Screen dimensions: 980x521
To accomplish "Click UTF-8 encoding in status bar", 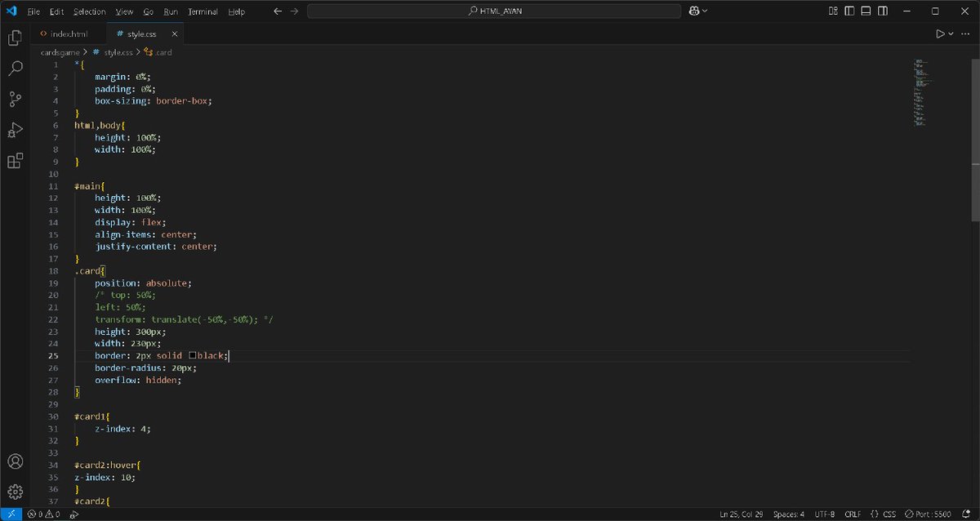I will [x=823, y=514].
